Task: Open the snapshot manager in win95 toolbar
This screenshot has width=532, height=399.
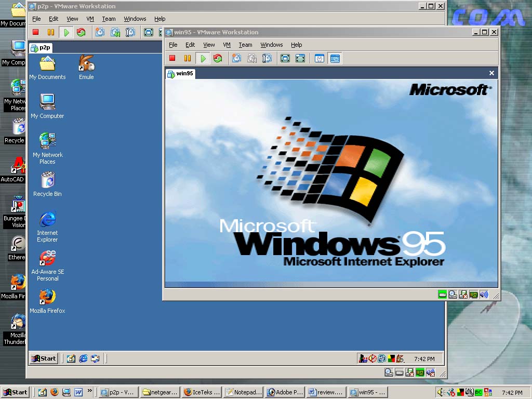Action: 267,58
